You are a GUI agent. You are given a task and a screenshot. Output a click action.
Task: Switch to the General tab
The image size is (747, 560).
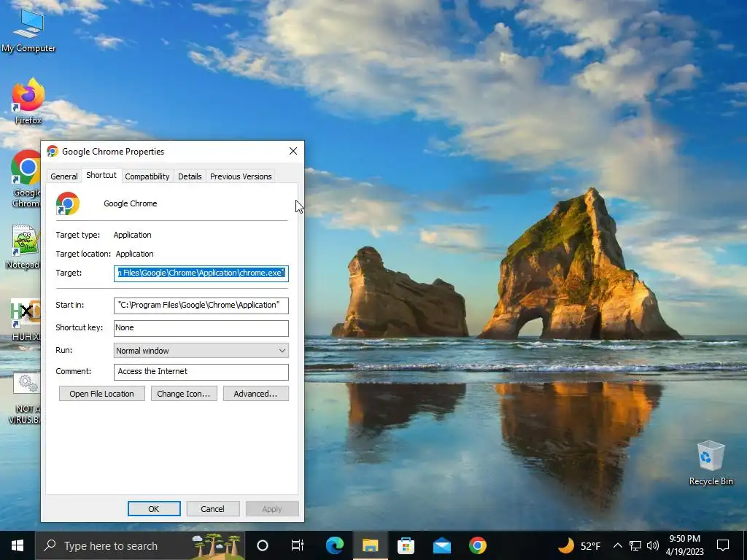[64, 176]
